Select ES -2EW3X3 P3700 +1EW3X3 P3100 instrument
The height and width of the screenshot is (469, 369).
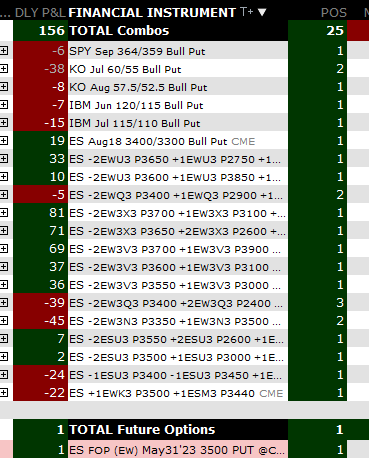click(177, 213)
